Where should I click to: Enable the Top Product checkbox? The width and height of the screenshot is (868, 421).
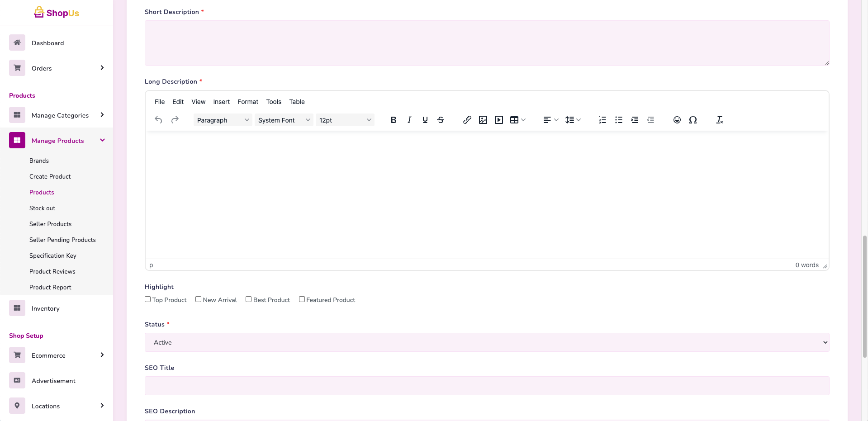pos(148,299)
